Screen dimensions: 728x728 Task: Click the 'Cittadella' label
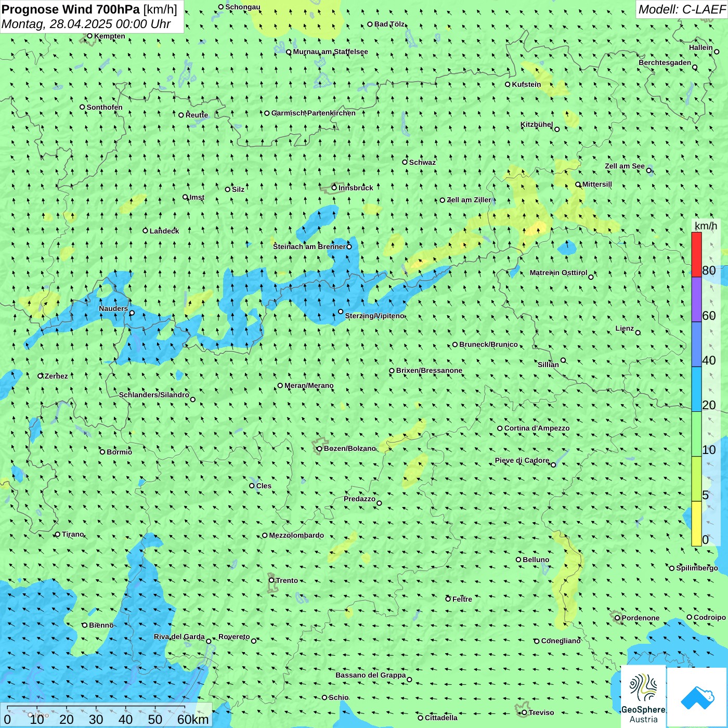click(441, 718)
